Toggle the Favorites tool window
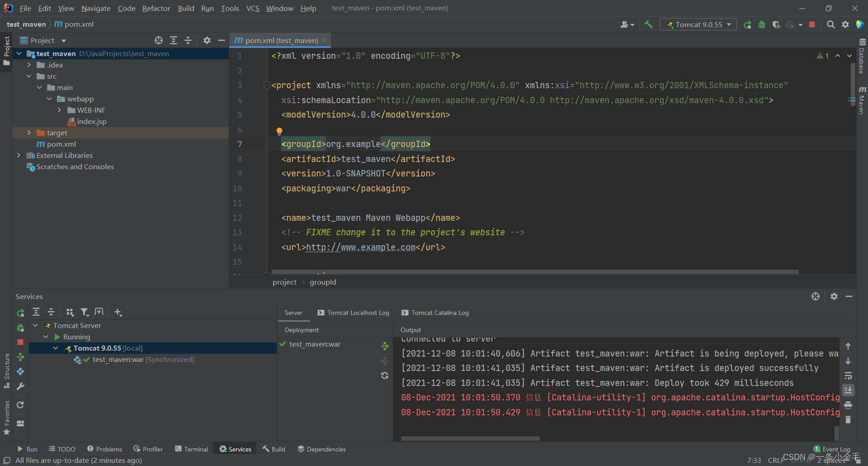The height and width of the screenshot is (466, 868). pyautogui.click(x=6, y=418)
